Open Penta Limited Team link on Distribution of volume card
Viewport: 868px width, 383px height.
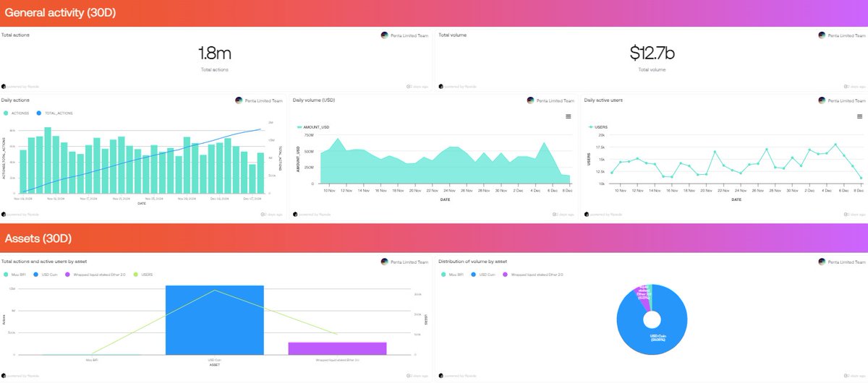coord(846,262)
